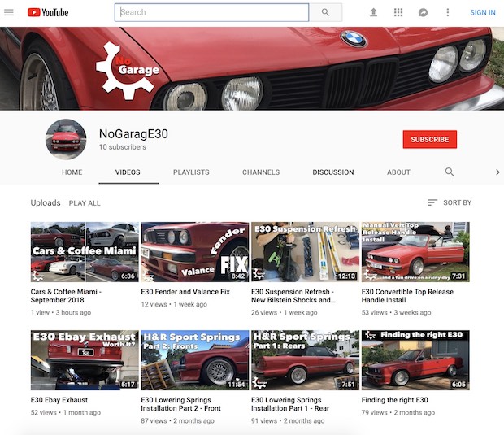Click the Sign In link
This screenshot has height=435, width=504.
[x=482, y=12]
